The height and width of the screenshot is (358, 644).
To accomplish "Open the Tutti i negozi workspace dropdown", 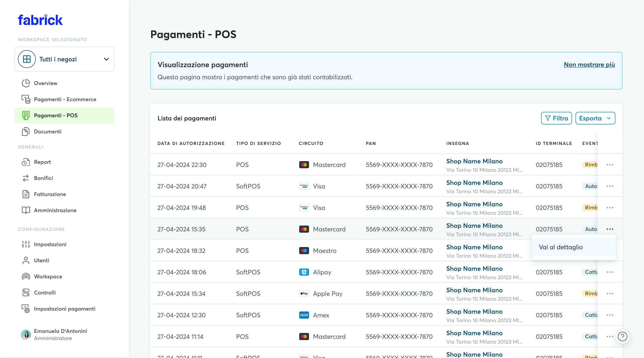I will click(x=64, y=59).
